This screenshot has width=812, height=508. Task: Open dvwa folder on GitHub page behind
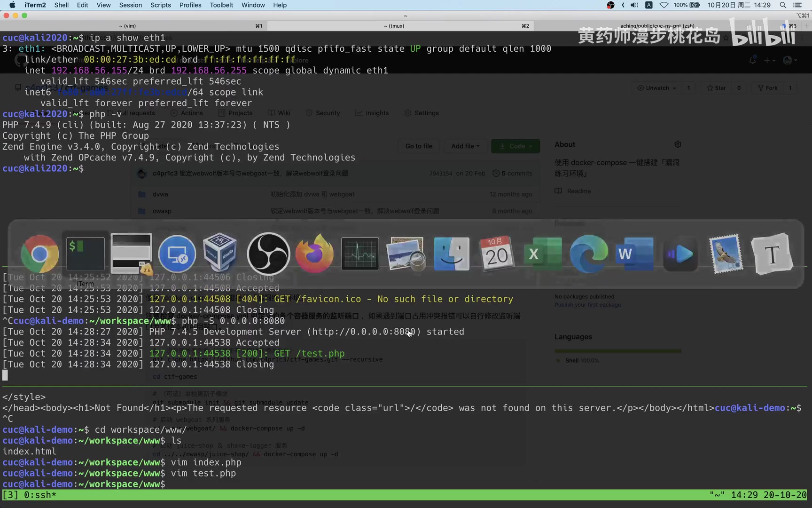pyautogui.click(x=160, y=194)
